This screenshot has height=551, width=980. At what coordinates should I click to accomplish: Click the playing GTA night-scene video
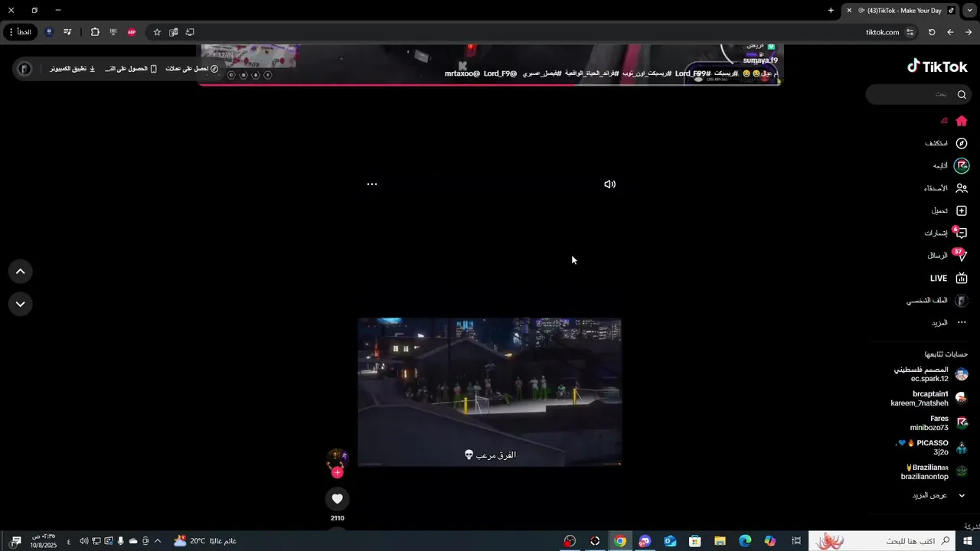tap(490, 392)
